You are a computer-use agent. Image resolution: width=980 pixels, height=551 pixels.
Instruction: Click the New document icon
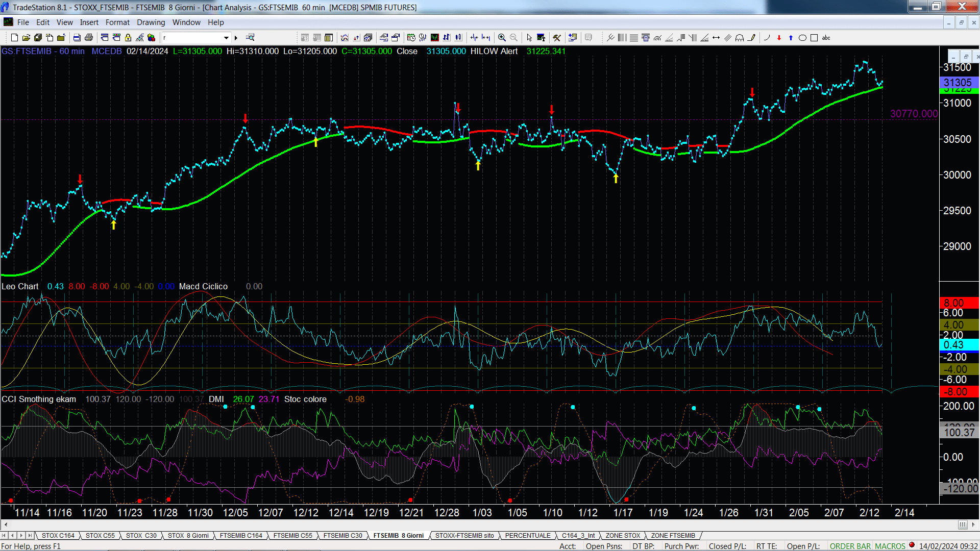(x=14, y=38)
